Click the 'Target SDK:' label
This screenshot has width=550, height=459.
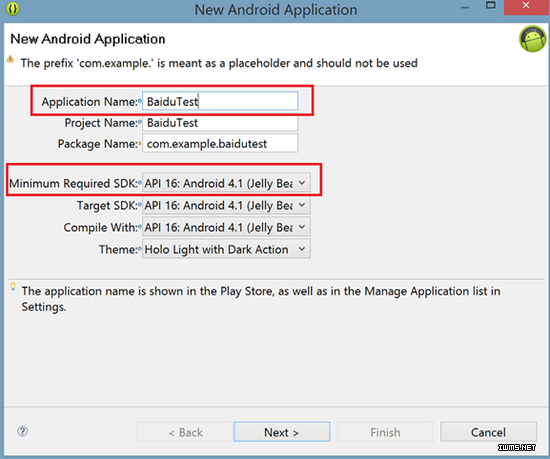coord(107,205)
